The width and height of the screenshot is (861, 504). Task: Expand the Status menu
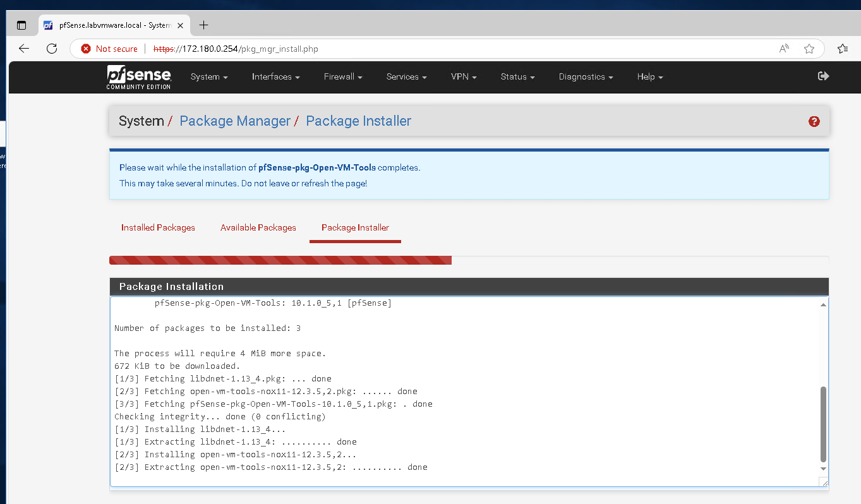click(517, 77)
